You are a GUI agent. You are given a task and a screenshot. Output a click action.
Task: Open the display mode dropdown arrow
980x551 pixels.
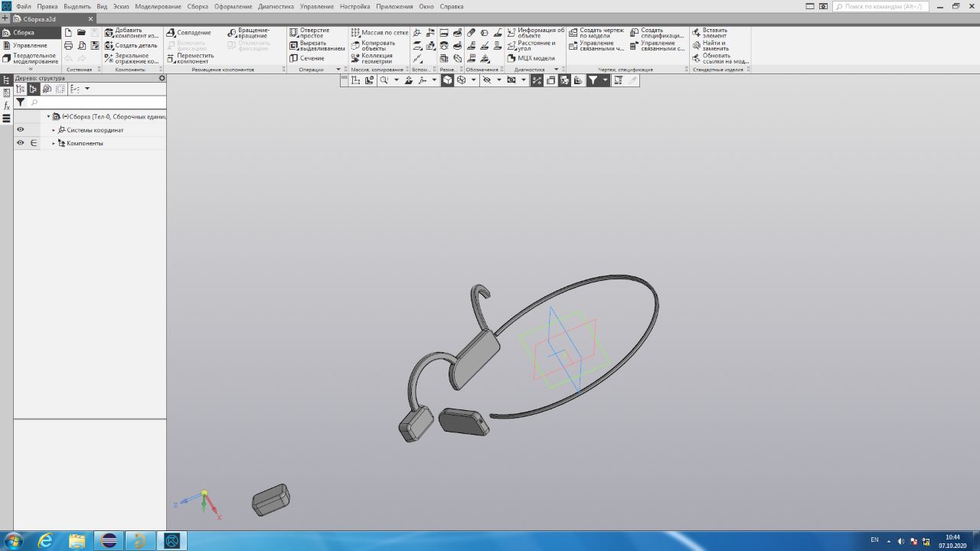[473, 80]
